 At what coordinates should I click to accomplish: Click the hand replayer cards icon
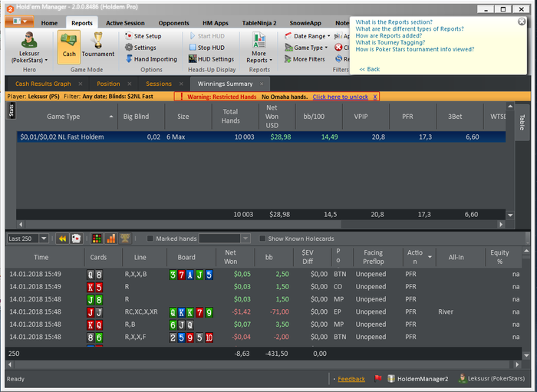pyautogui.click(x=76, y=239)
